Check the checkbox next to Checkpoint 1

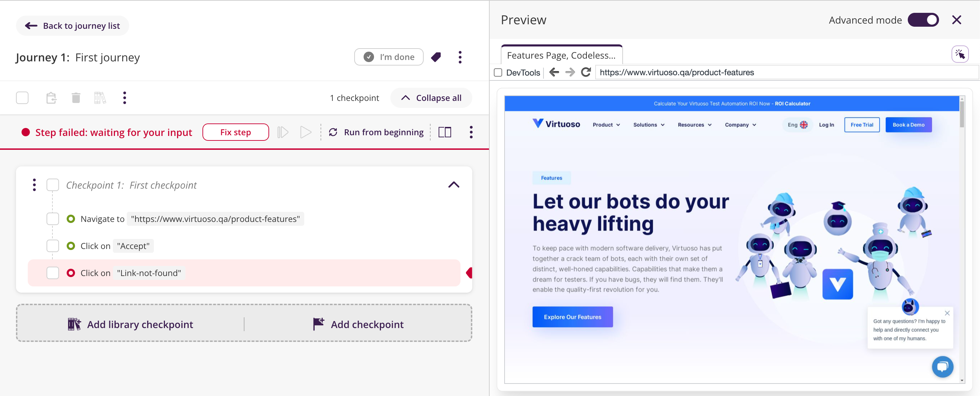click(52, 184)
